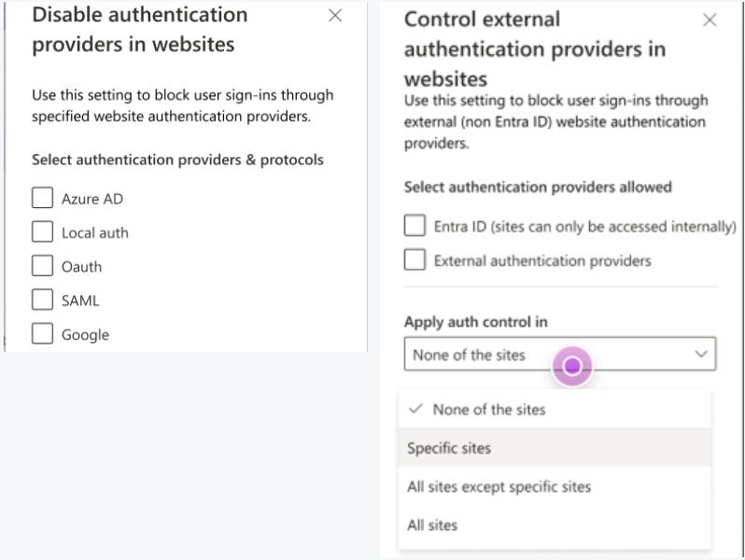Click the Google label text
Viewport: 745px width, 560px height.
pos(85,334)
